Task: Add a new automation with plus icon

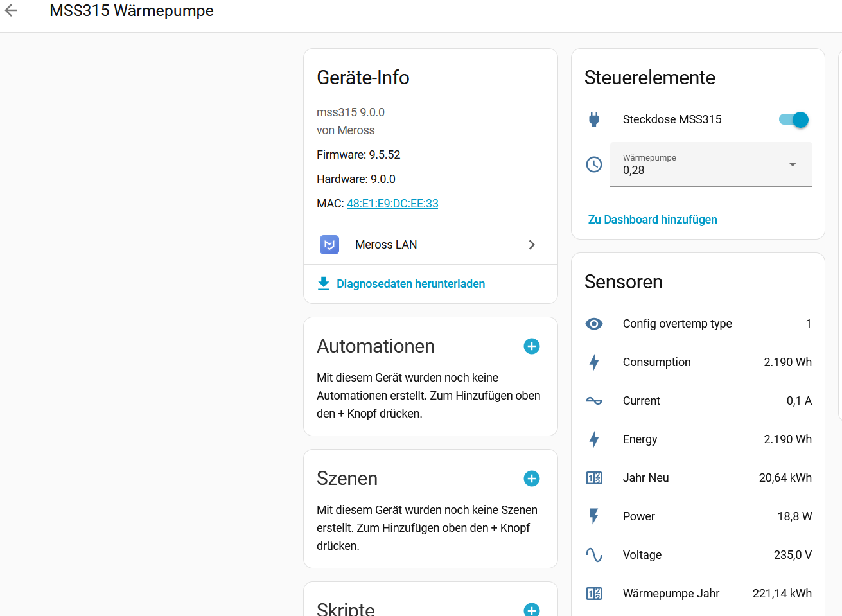Action: pos(531,346)
